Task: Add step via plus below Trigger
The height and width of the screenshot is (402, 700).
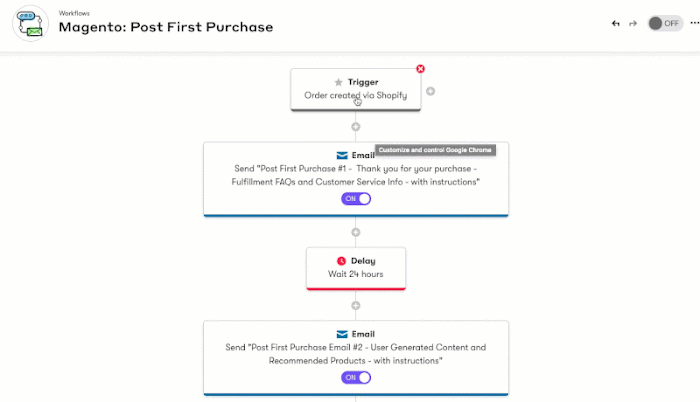Action: click(356, 127)
